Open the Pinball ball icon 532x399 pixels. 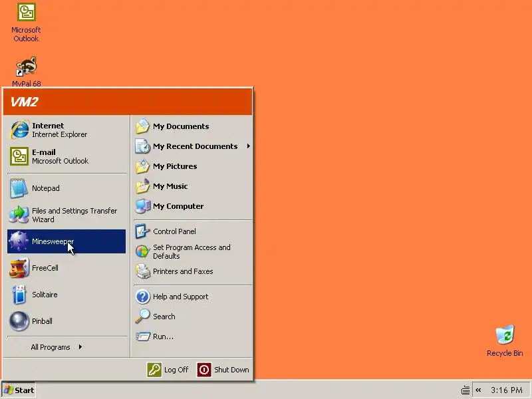click(x=19, y=321)
